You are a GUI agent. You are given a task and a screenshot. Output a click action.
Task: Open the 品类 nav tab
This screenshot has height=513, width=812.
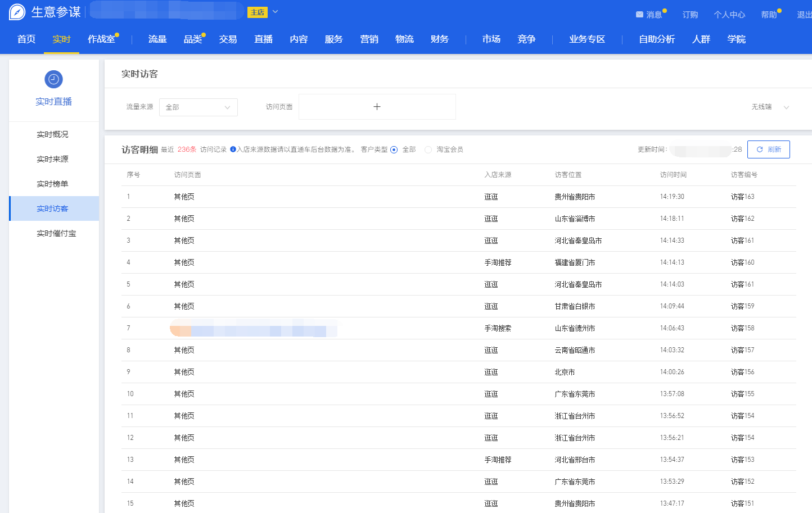click(x=193, y=39)
